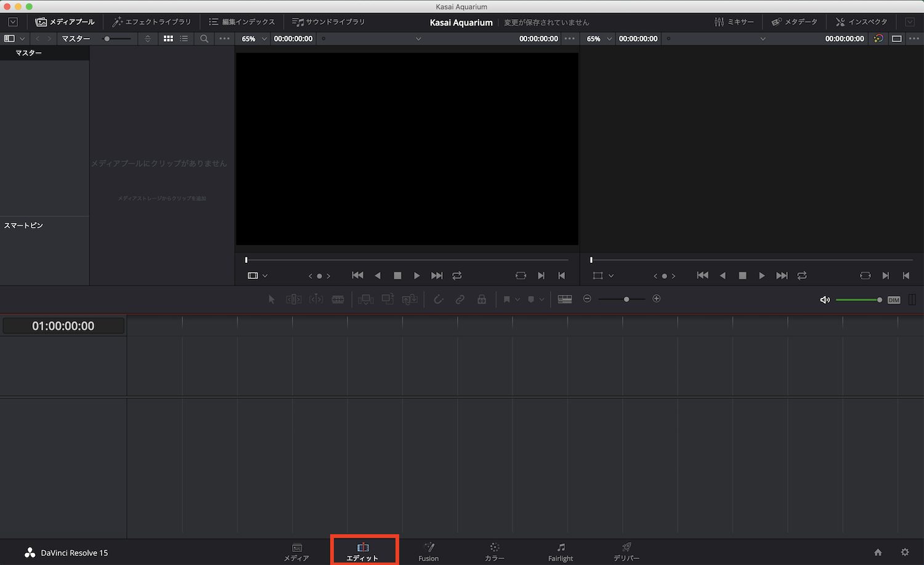Click the media pool search icon
This screenshot has height=565, width=924.
click(x=205, y=39)
